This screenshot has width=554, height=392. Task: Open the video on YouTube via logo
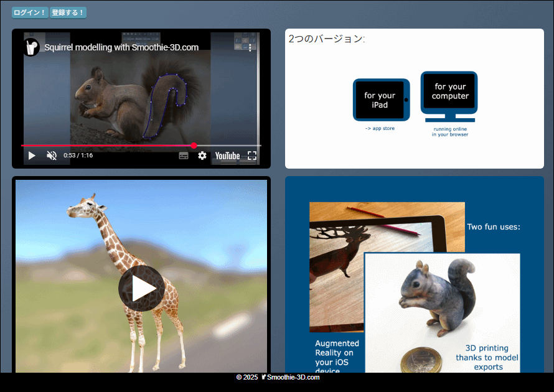point(228,156)
